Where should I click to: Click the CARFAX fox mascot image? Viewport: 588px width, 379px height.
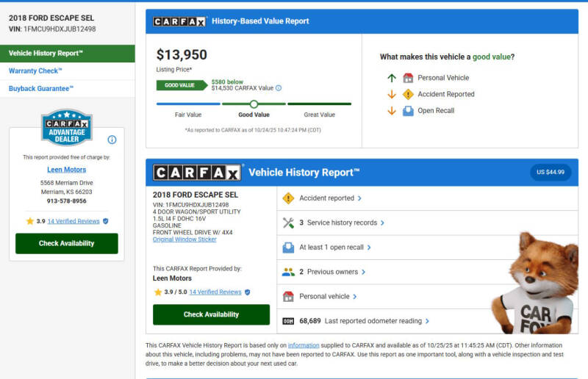[x=537, y=283]
